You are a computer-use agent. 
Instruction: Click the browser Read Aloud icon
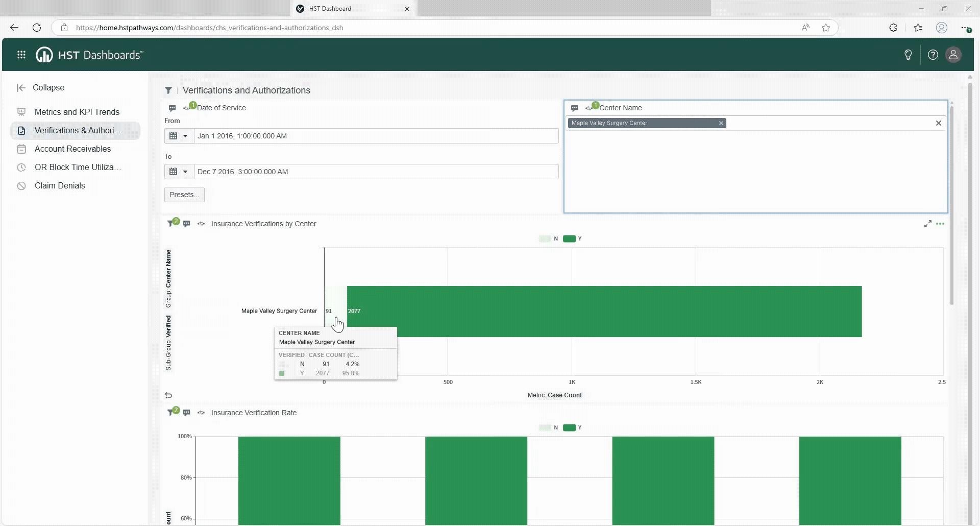[x=805, y=28]
